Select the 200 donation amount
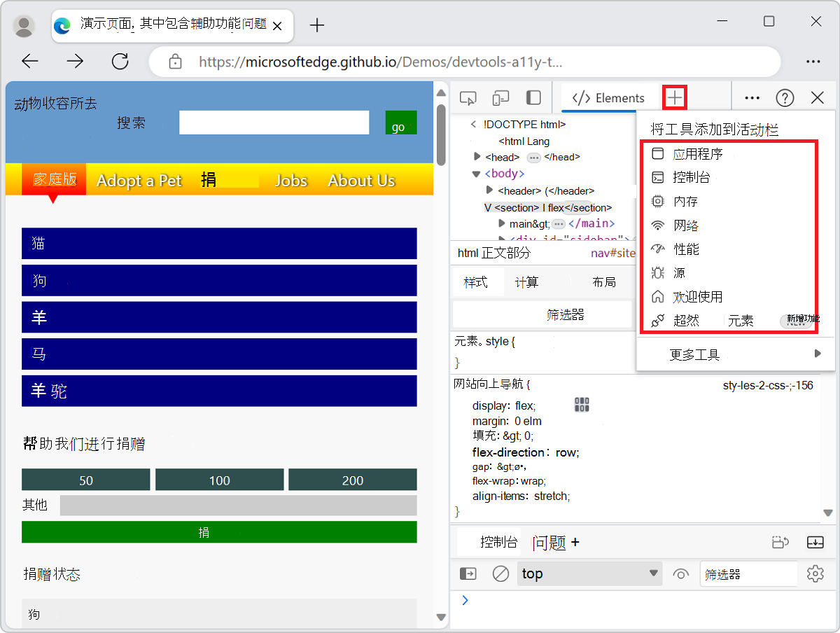Viewport: 840px width, 633px height. point(353,480)
